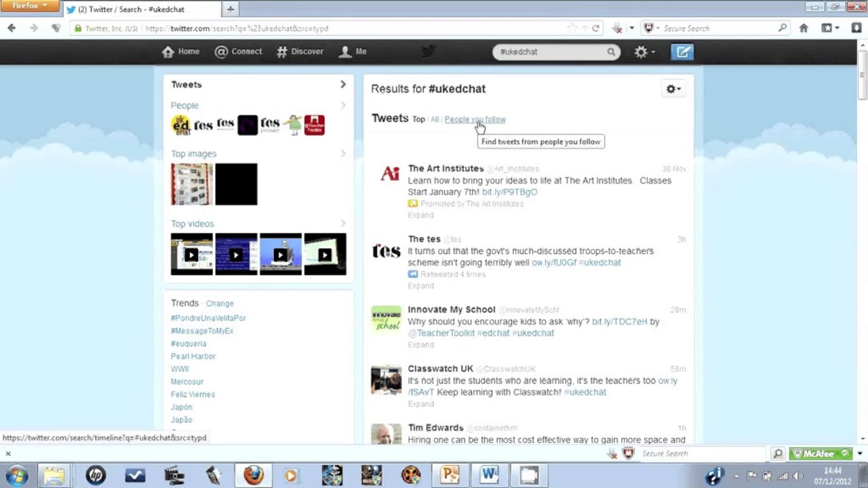This screenshot has width=868, height=488.
Task: Open the black top image thumbnail
Action: pos(236,184)
